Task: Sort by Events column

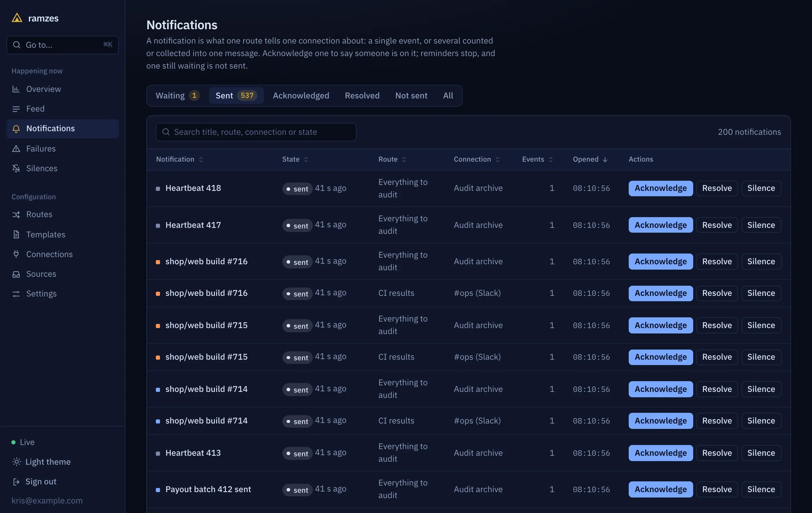Action: [x=537, y=159]
